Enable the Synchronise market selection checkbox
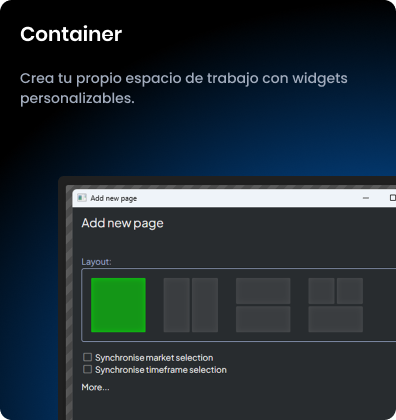Viewport: 396px width, 420px height. click(87, 357)
